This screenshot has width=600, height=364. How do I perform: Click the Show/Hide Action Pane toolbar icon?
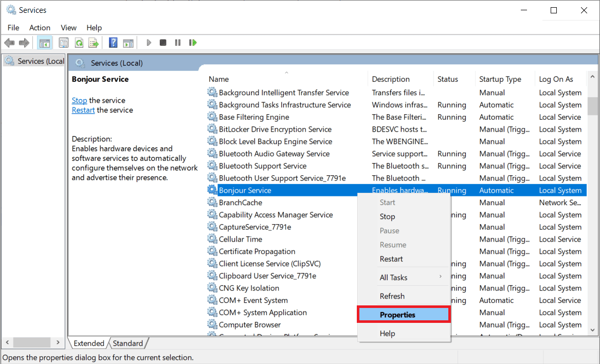coord(128,43)
